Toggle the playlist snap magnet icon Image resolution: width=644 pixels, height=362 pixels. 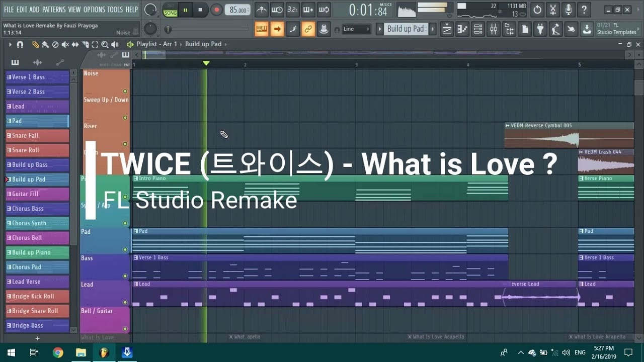tap(20, 44)
